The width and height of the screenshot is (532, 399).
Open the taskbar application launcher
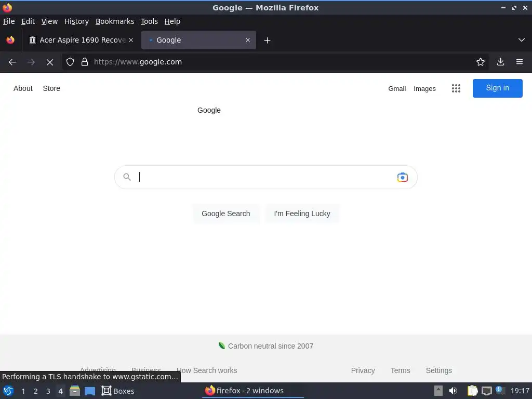click(x=8, y=391)
